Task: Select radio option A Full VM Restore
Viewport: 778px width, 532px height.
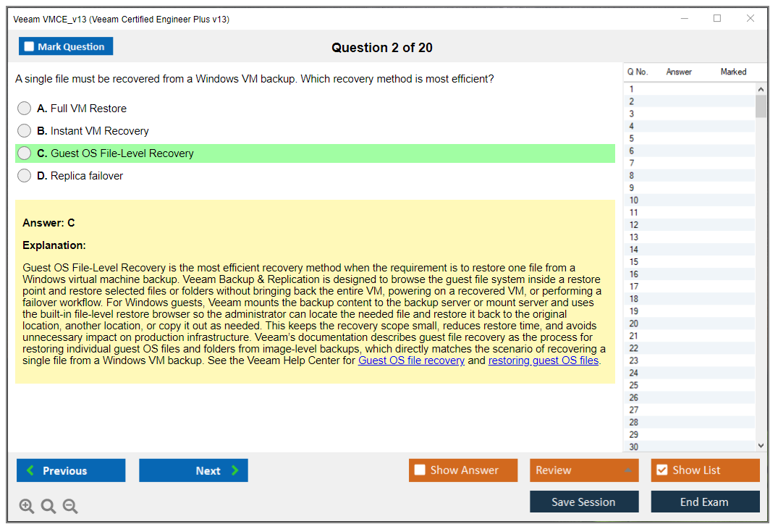Action: click(x=24, y=108)
